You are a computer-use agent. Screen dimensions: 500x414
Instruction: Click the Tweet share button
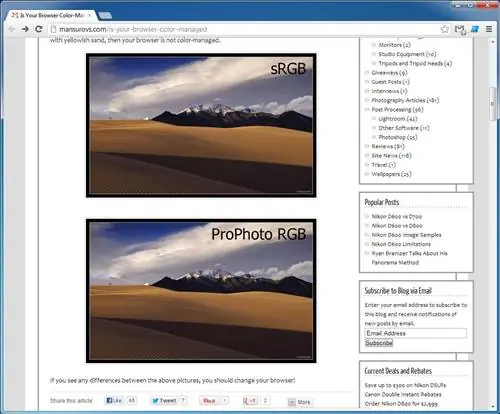(164, 400)
